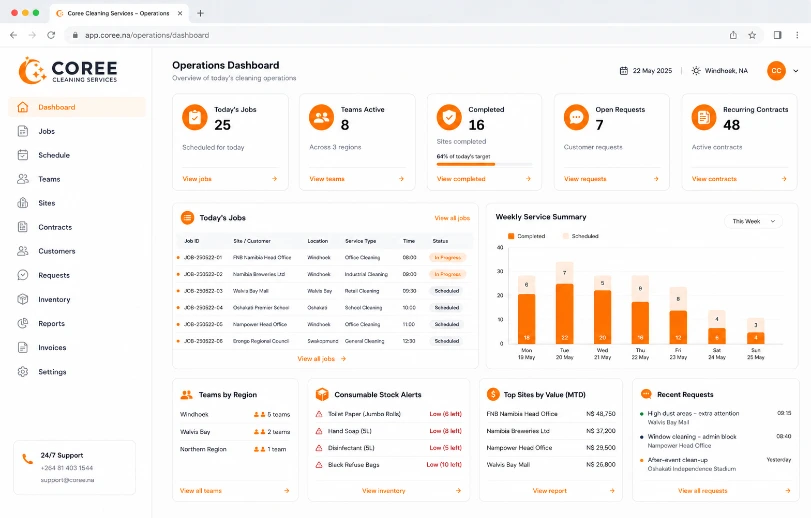
Task: Click the Teams people icon in sidebar
Action: point(23,179)
